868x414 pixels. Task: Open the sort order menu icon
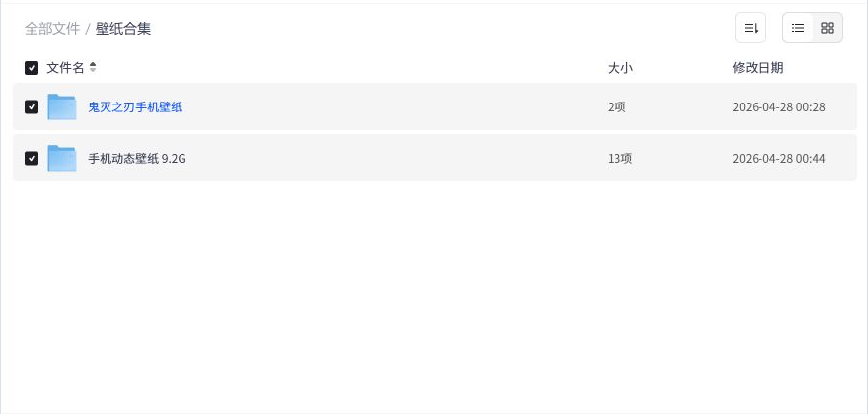(x=750, y=28)
